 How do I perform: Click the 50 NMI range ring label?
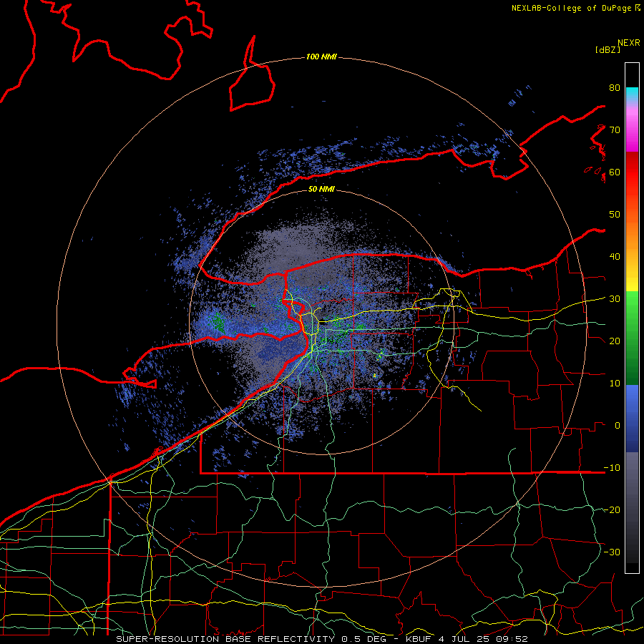(321, 190)
